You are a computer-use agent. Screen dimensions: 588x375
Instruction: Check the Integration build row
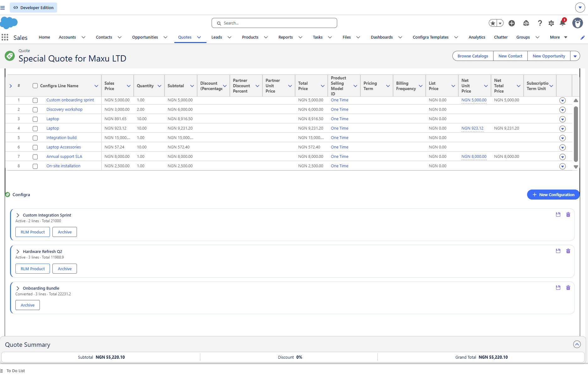tap(35, 138)
